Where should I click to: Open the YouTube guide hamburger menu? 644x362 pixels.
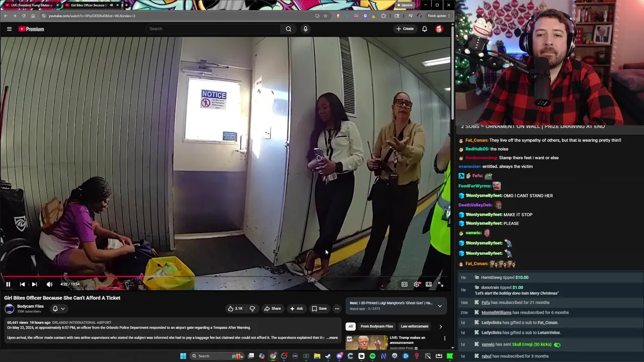9,29
